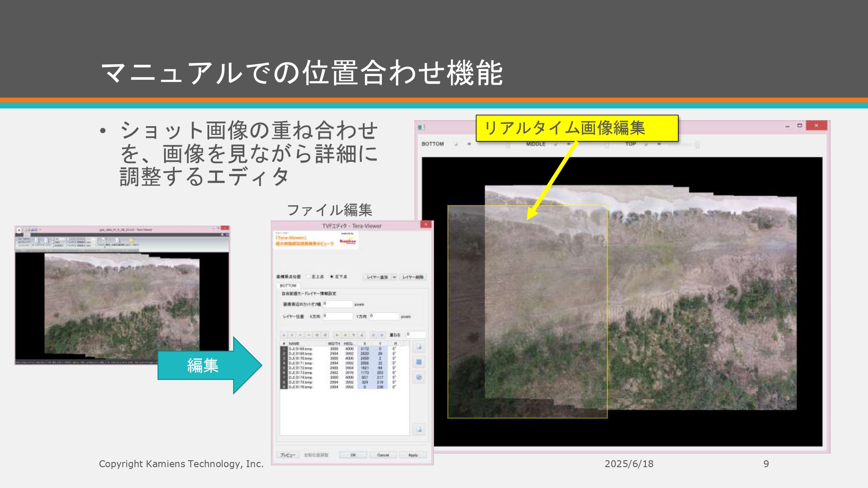Click the プレビュー preview button
The width and height of the screenshot is (868, 488).
[287, 455]
